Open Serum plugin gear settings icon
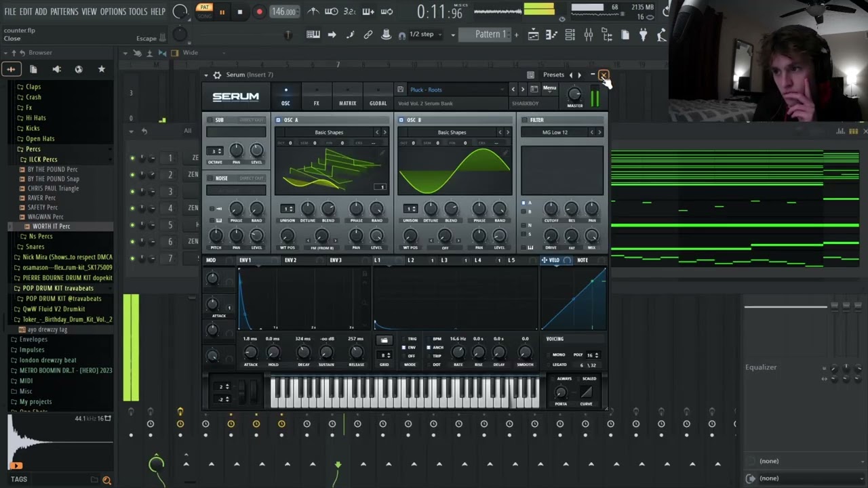 (217, 75)
